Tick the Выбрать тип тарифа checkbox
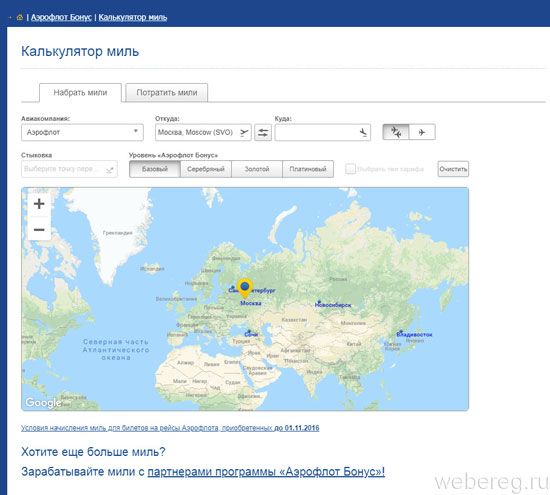The width and height of the screenshot is (550, 495). [x=350, y=169]
